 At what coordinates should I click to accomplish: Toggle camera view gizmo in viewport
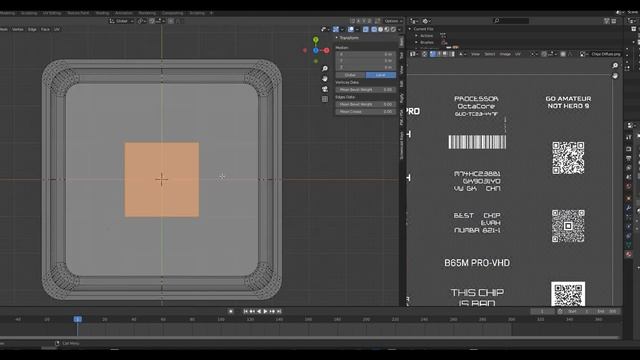pyautogui.click(x=325, y=89)
